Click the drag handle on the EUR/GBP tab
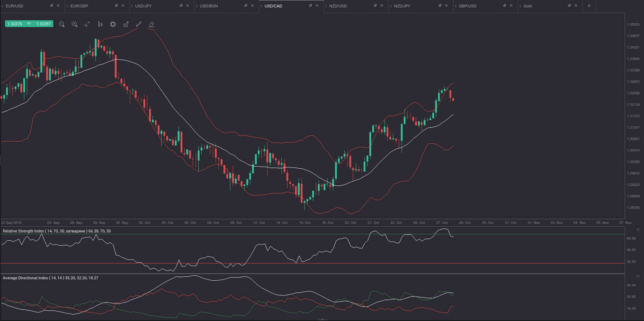This screenshot has height=321, width=644. (x=67, y=6)
